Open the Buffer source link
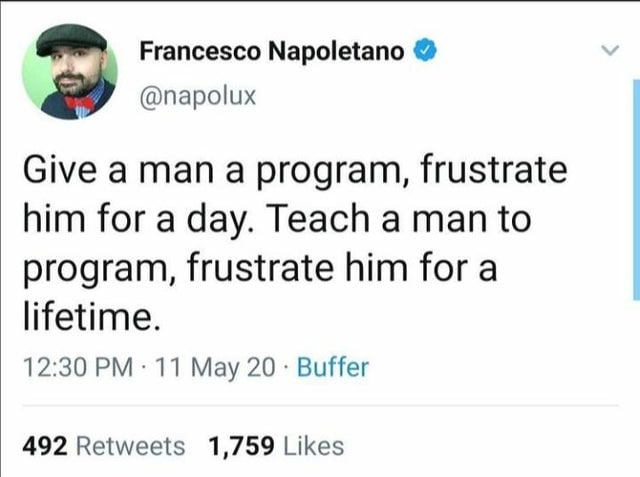Screen dimensions: 640x477 [332, 367]
